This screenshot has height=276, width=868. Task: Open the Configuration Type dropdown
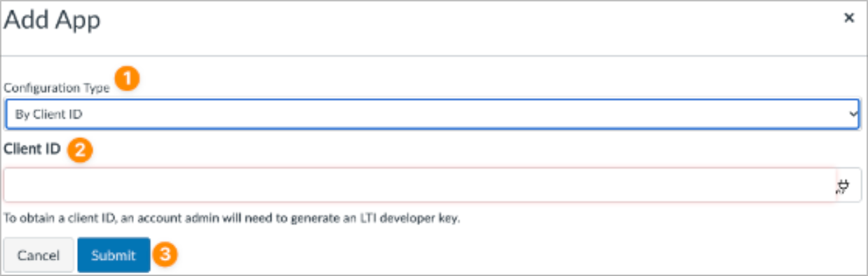(433, 114)
